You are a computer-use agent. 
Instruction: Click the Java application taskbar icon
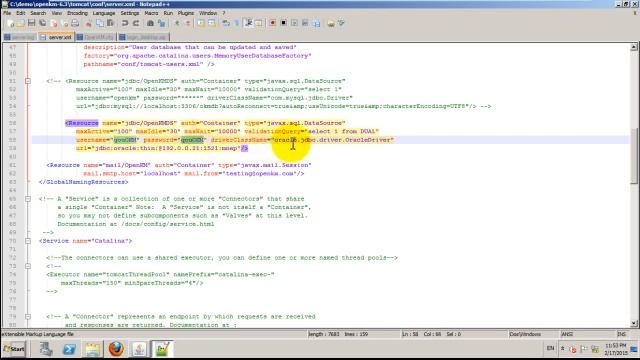coord(139,349)
